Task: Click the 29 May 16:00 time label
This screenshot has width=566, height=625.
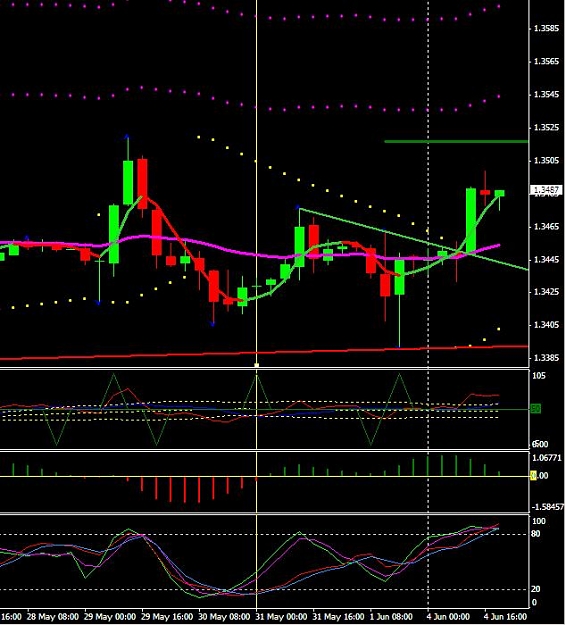Action: [167, 617]
